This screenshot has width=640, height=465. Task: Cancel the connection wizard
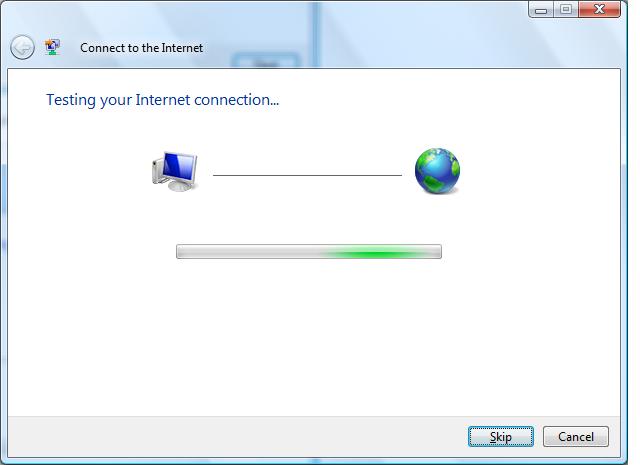pyautogui.click(x=576, y=437)
